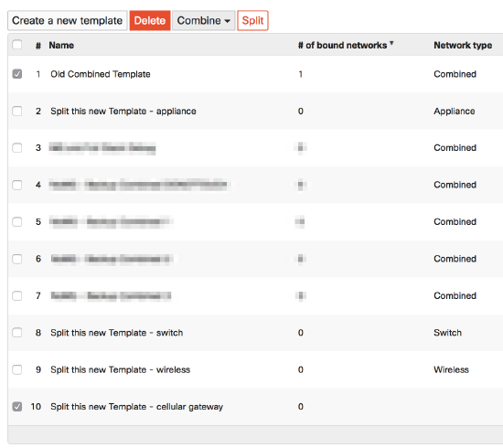503x448 pixels.
Task: Open the Combine dropdown menu
Action: [204, 21]
